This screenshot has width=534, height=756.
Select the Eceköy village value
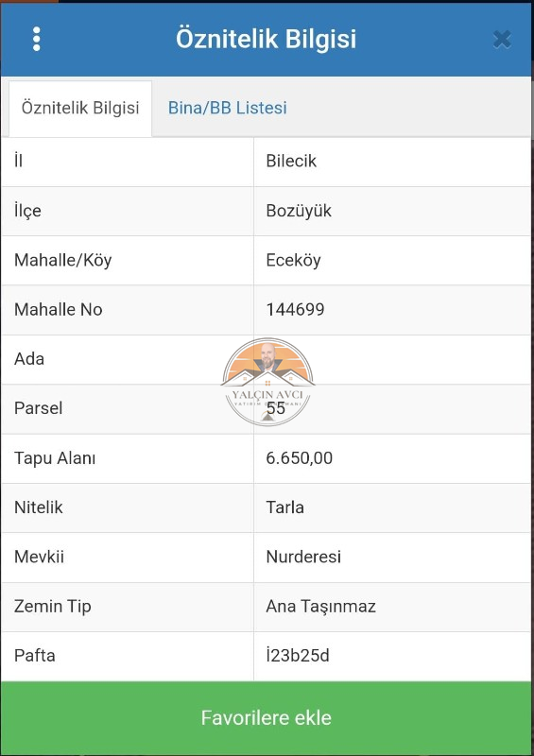click(x=293, y=261)
